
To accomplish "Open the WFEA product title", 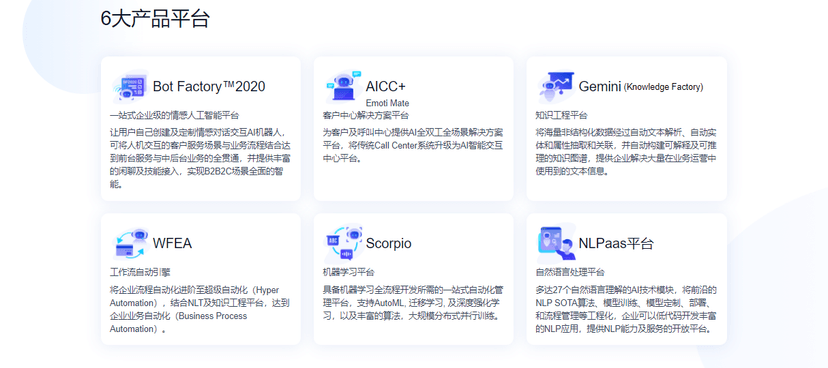I will [172, 243].
